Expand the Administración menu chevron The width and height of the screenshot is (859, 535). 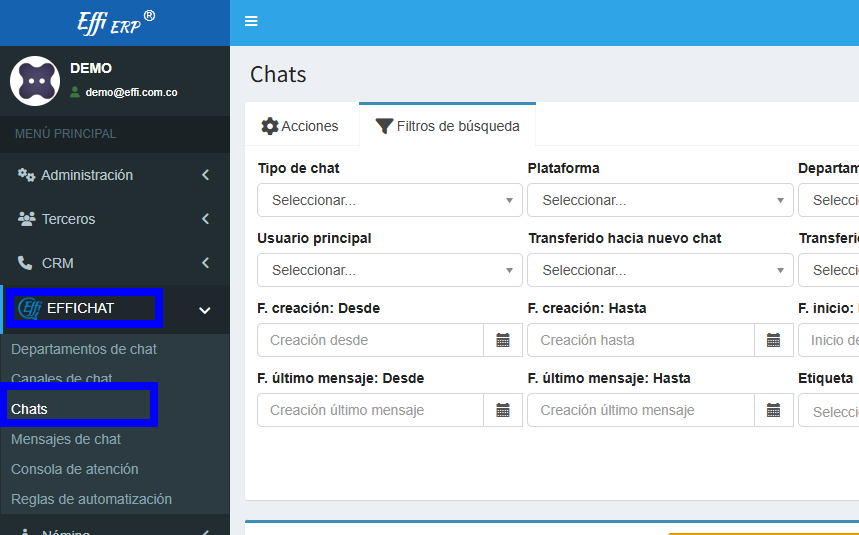(x=205, y=175)
